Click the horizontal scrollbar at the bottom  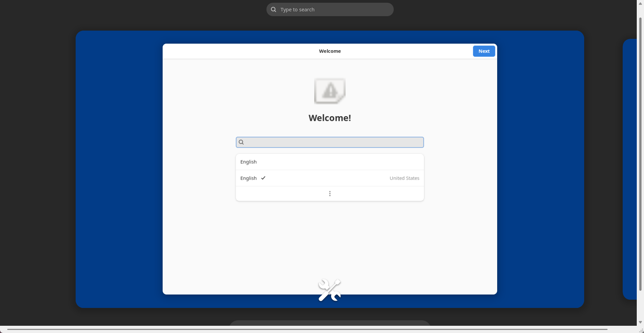tap(307, 329)
